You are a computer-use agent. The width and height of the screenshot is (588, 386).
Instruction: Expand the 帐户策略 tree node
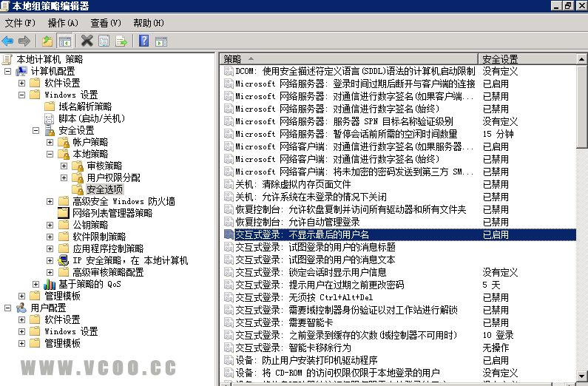tap(50, 142)
